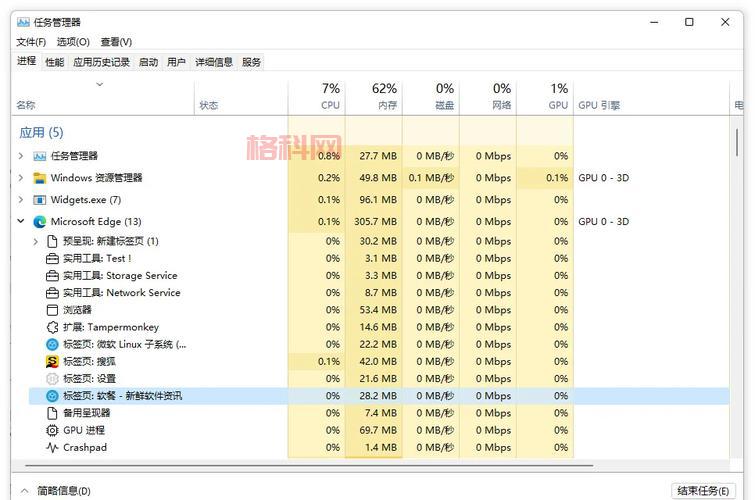The image size is (755, 500).
Task: Switch to the 详细信息 tab
Action: pos(214,62)
